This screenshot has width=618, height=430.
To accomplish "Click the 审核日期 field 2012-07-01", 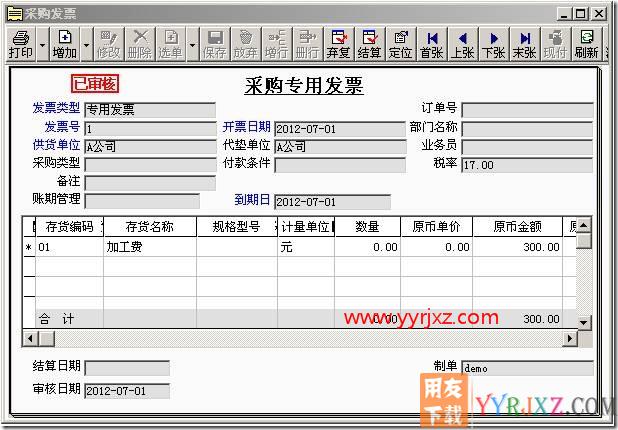I will tap(127, 391).
